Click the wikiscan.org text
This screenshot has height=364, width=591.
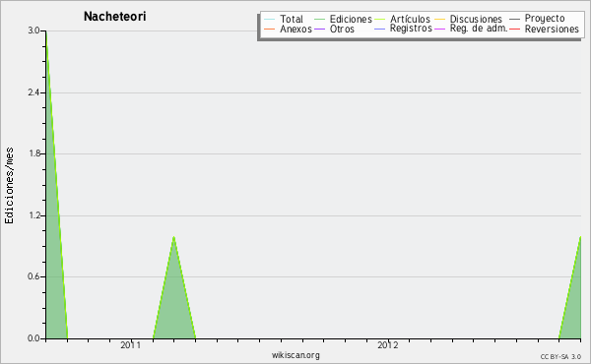click(295, 355)
